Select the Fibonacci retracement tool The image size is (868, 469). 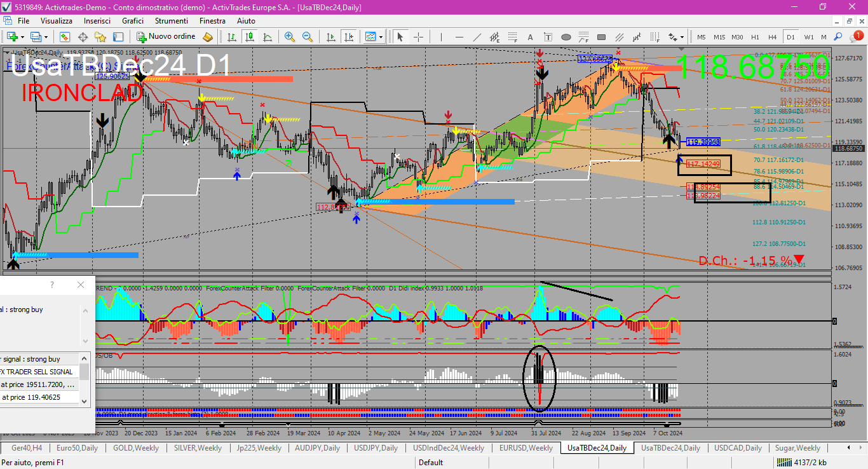pos(512,37)
